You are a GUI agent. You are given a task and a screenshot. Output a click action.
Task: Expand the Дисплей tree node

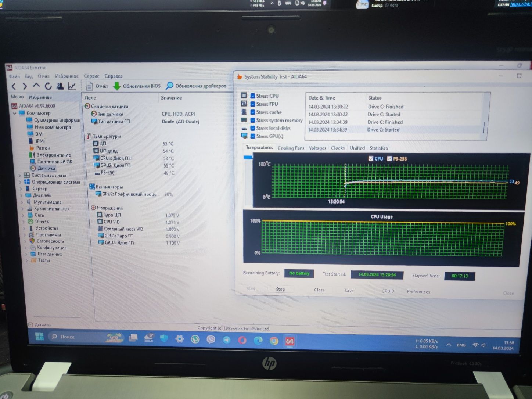21,195
